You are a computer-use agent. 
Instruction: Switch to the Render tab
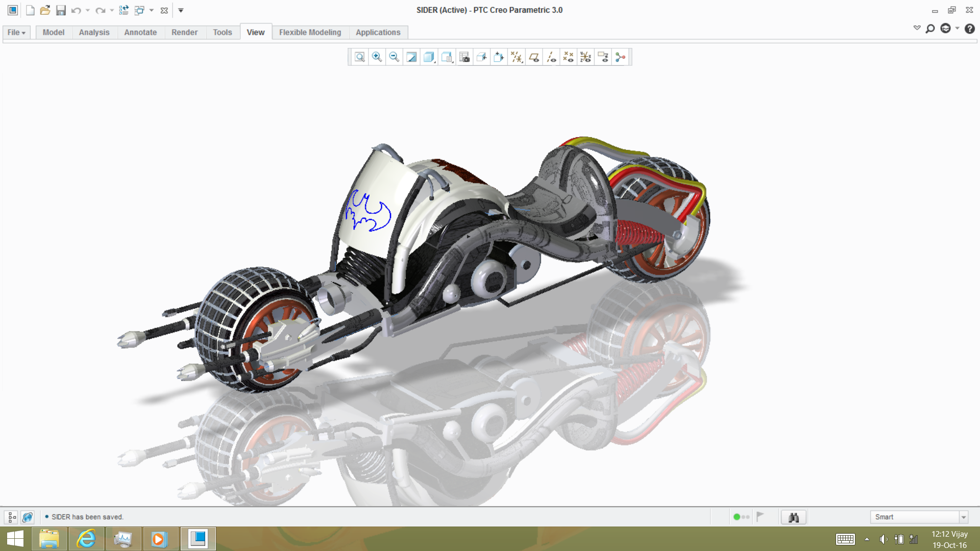coord(184,32)
